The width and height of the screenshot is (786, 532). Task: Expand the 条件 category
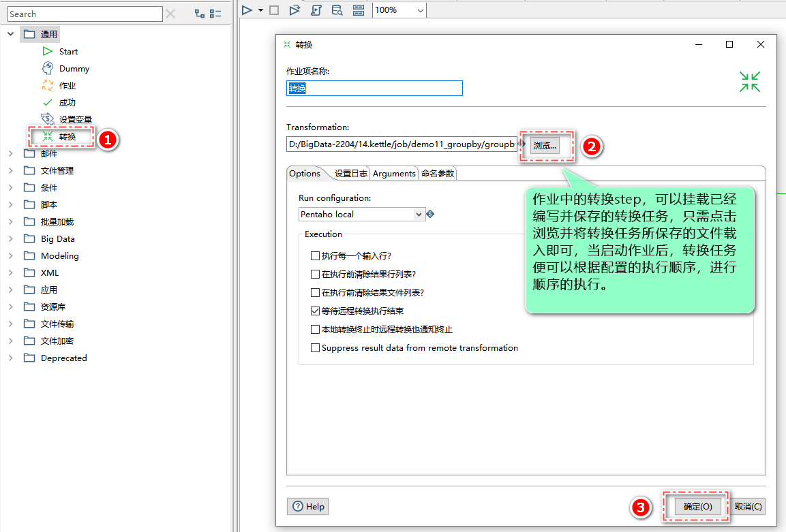[x=10, y=187]
